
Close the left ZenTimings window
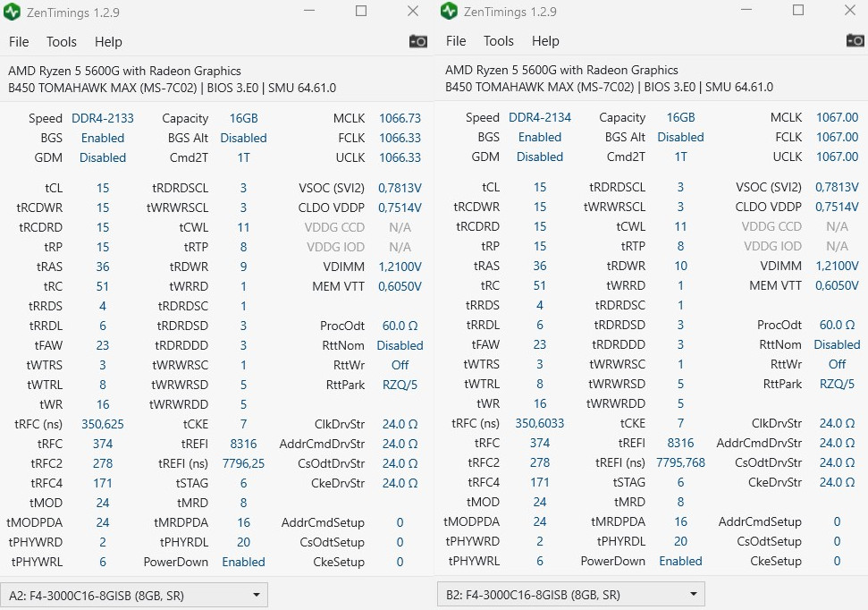[413, 11]
